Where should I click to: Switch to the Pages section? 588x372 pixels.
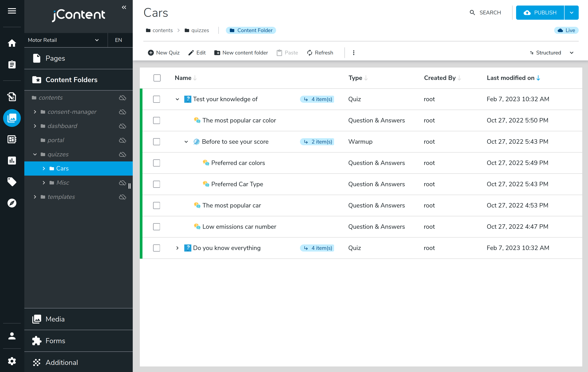(x=55, y=58)
